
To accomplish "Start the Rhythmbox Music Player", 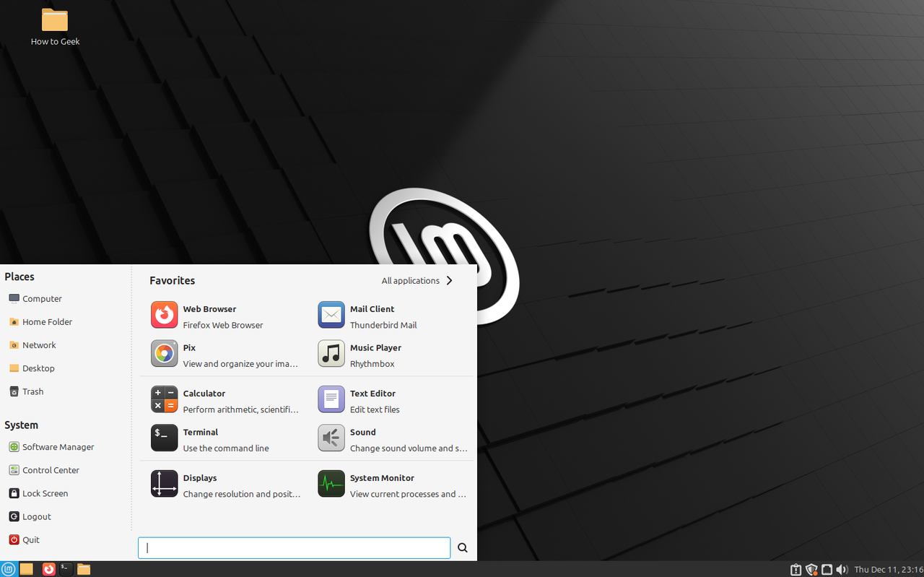I will [375, 355].
